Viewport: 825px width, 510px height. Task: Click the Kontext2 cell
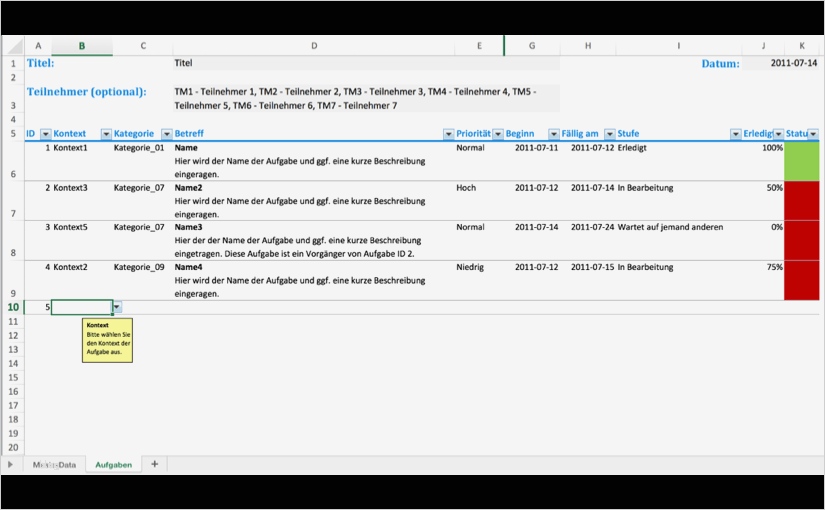click(x=82, y=281)
